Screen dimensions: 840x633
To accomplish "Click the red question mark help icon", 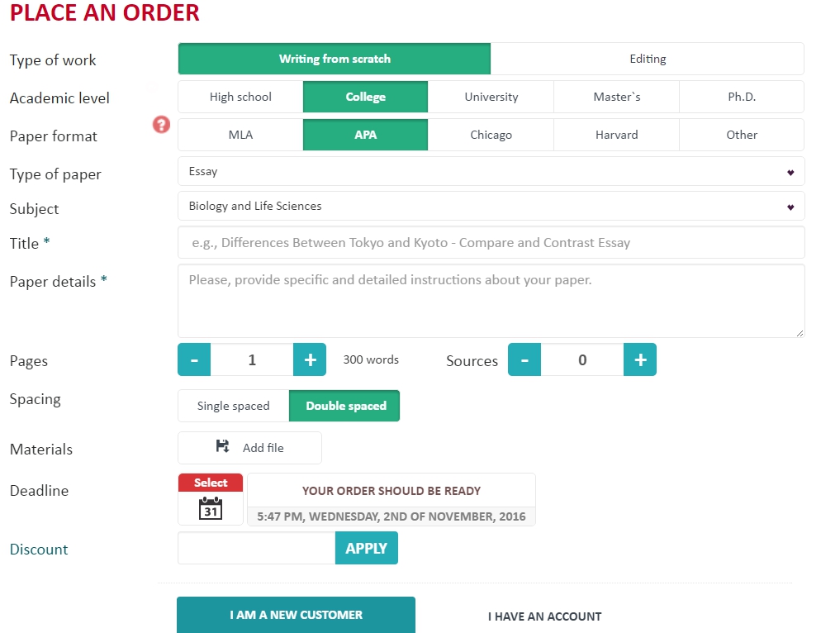I will [162, 124].
